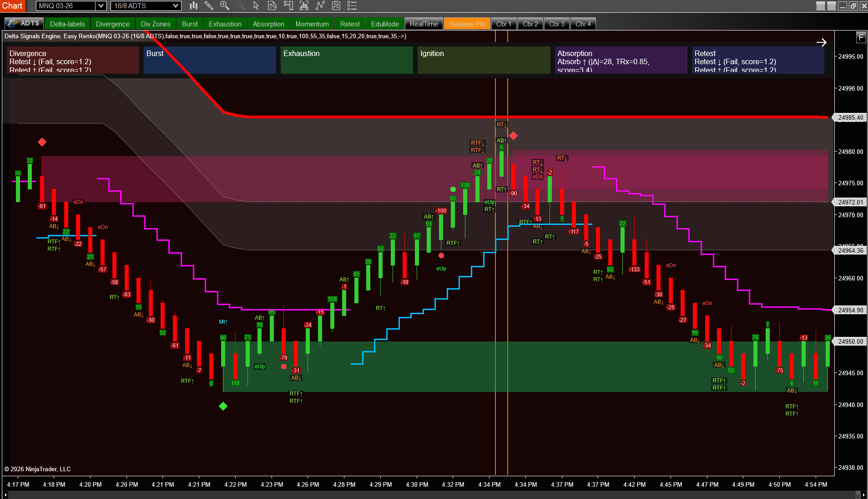
Task: Open the Data Box panel
Action: coord(272,6)
